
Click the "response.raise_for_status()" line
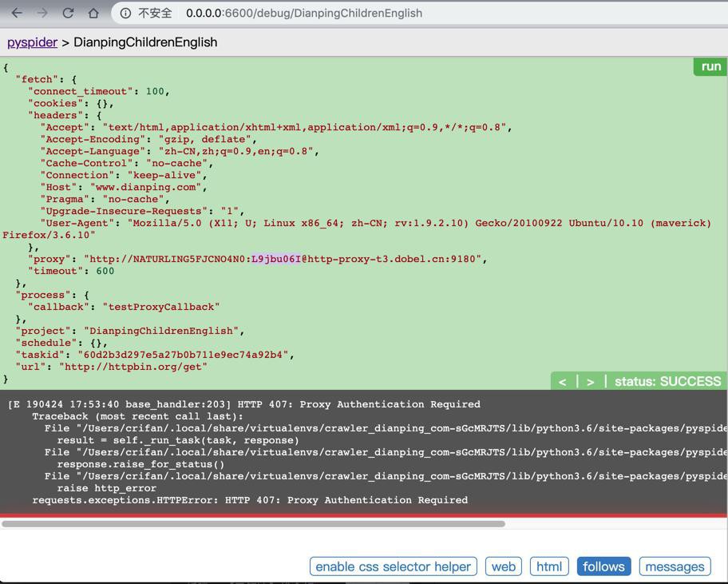tap(140, 464)
